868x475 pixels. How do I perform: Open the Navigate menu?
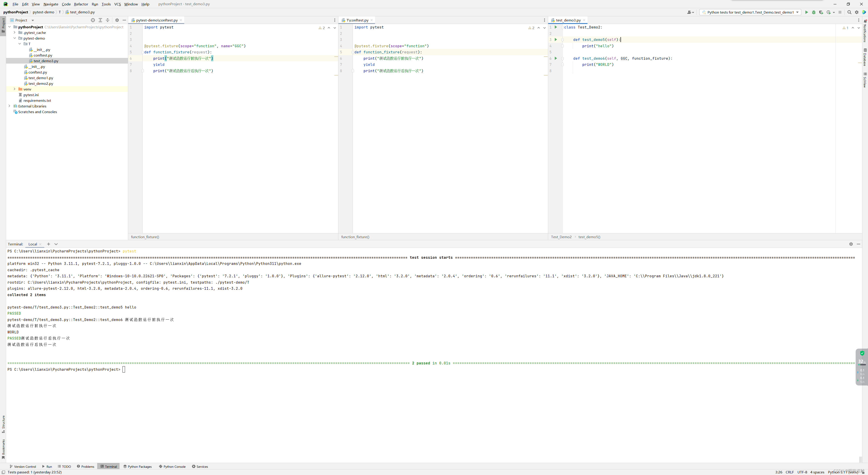[x=51, y=4]
